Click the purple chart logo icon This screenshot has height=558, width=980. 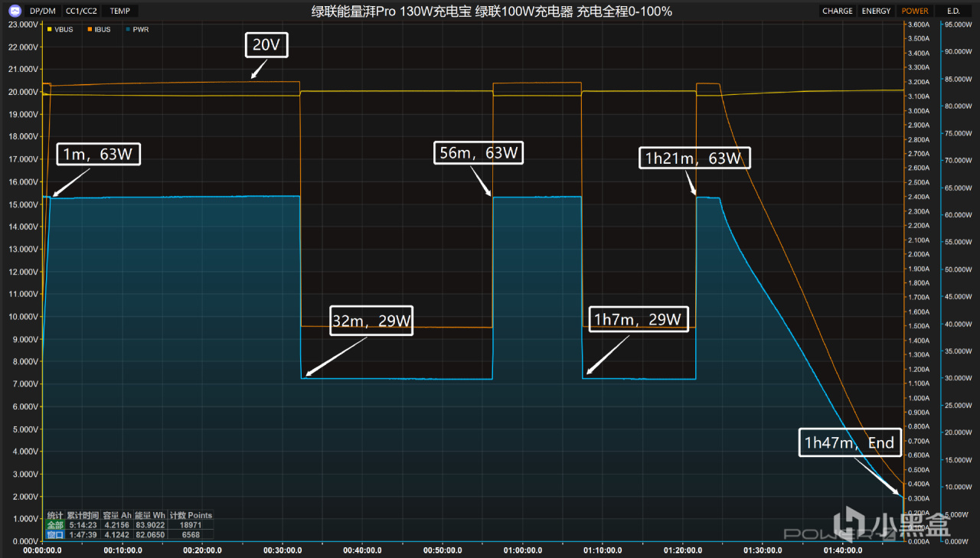tap(14, 11)
